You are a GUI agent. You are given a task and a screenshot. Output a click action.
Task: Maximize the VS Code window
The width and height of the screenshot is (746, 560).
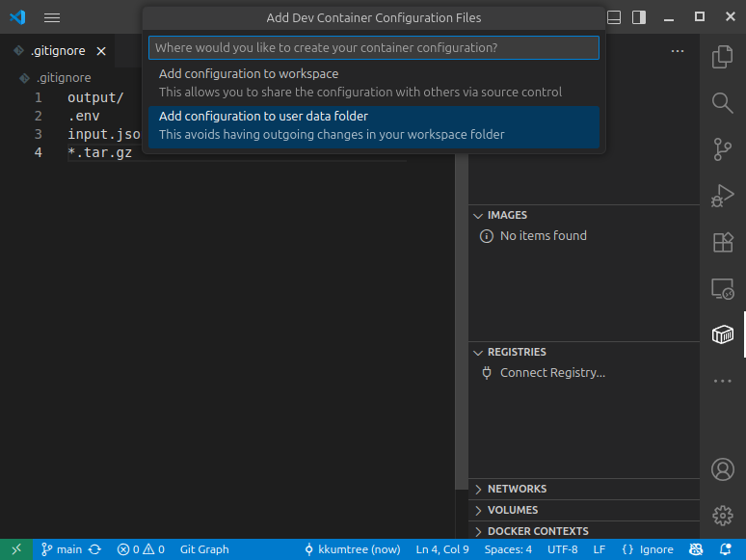tap(700, 17)
